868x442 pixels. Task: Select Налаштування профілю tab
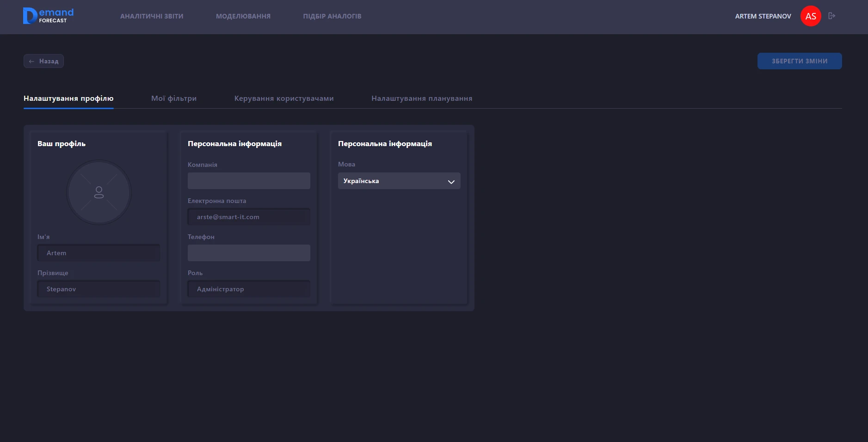click(x=68, y=98)
